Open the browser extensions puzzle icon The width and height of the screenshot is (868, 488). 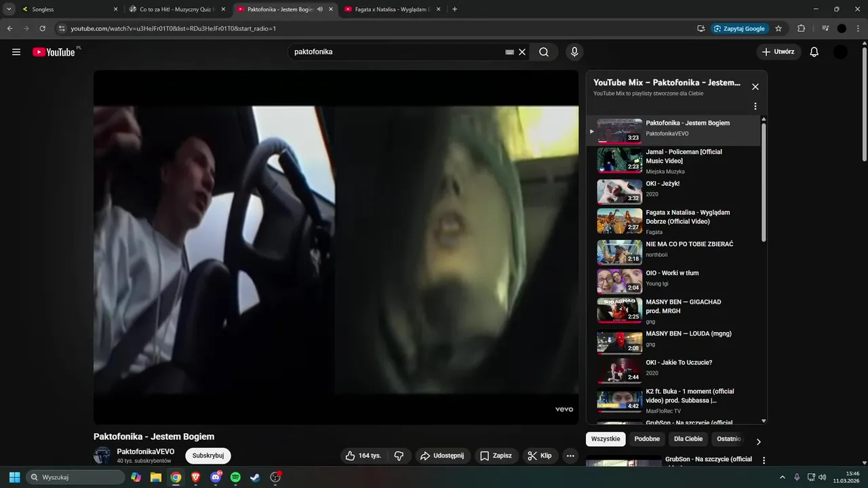802,28
